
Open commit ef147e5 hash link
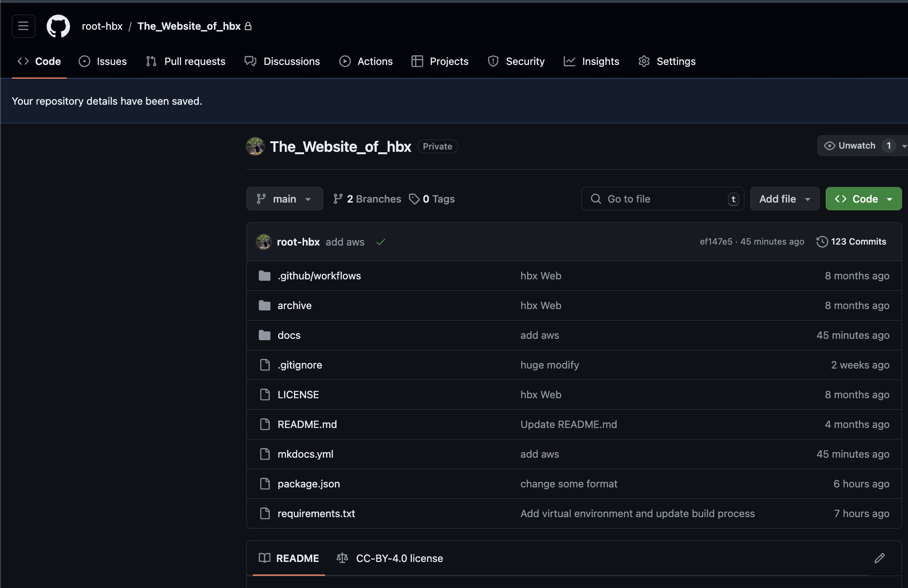(x=716, y=241)
